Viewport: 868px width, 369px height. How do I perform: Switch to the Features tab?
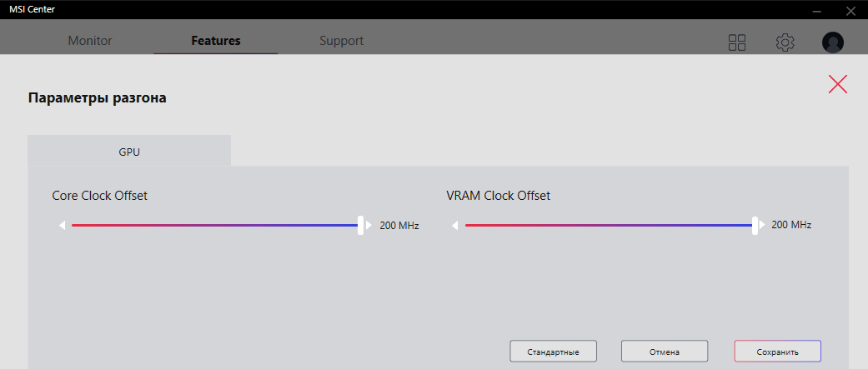click(215, 41)
